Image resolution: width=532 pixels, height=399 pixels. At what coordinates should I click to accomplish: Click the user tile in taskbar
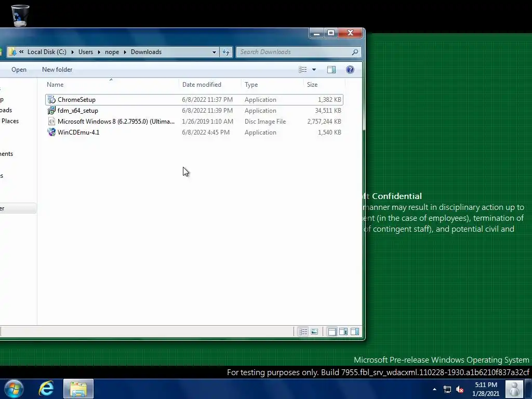pos(514,389)
